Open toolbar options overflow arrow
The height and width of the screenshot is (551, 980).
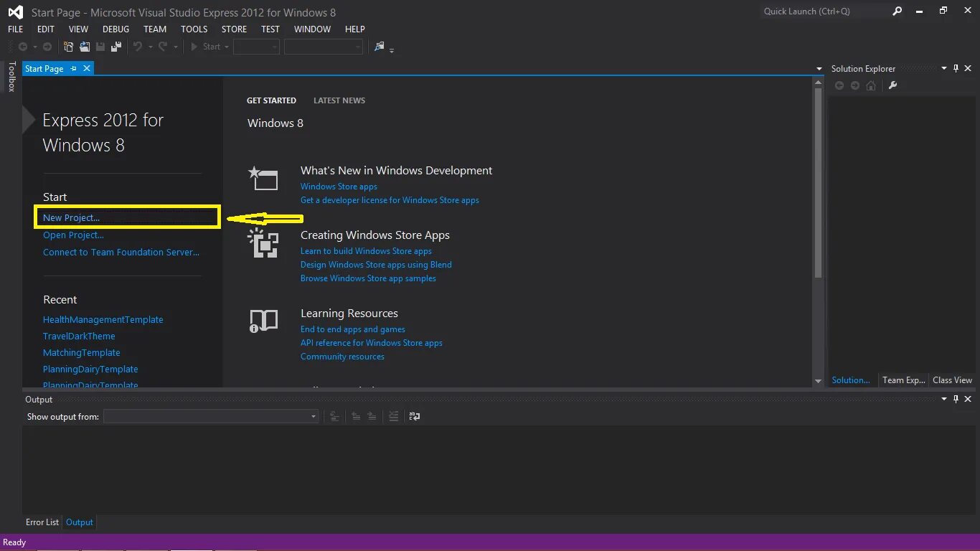392,50
